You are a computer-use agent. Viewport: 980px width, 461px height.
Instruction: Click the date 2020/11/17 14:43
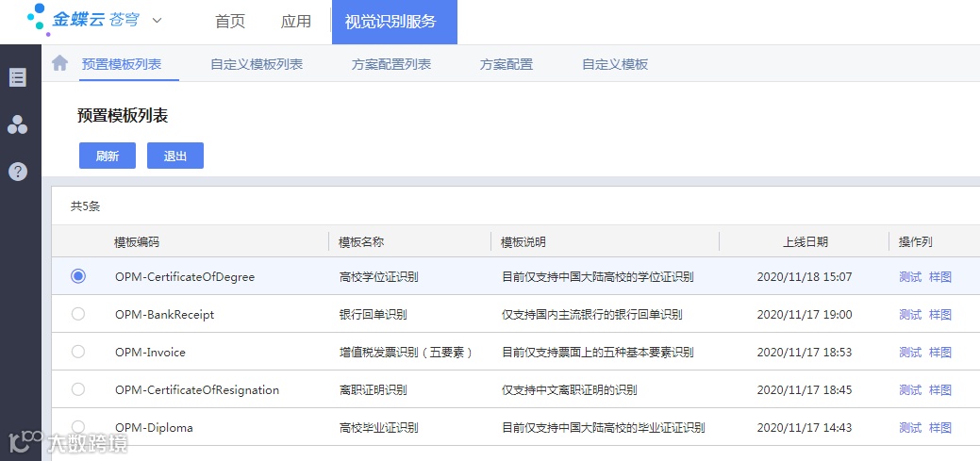point(805,428)
